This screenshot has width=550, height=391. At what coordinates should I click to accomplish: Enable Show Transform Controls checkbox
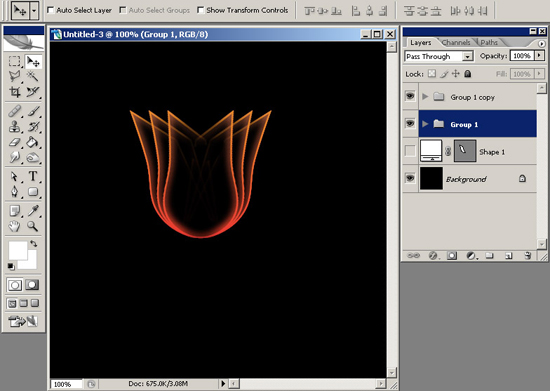[x=200, y=10]
